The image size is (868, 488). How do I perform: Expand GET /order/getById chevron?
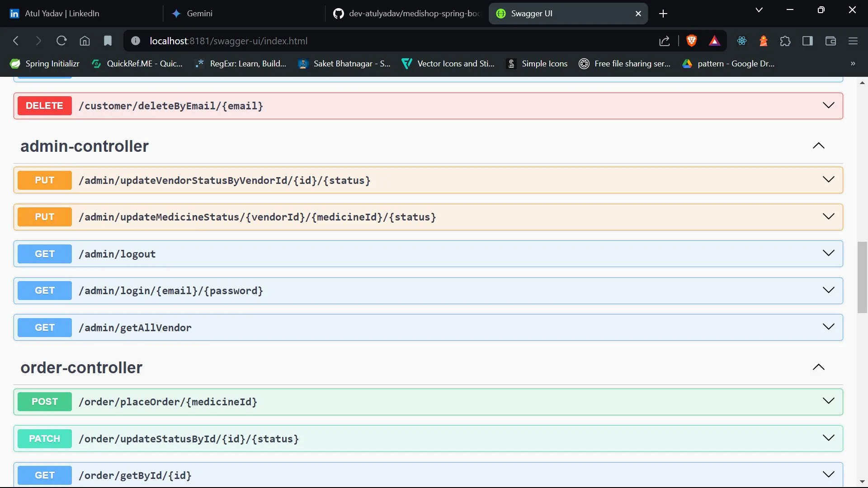tap(828, 474)
